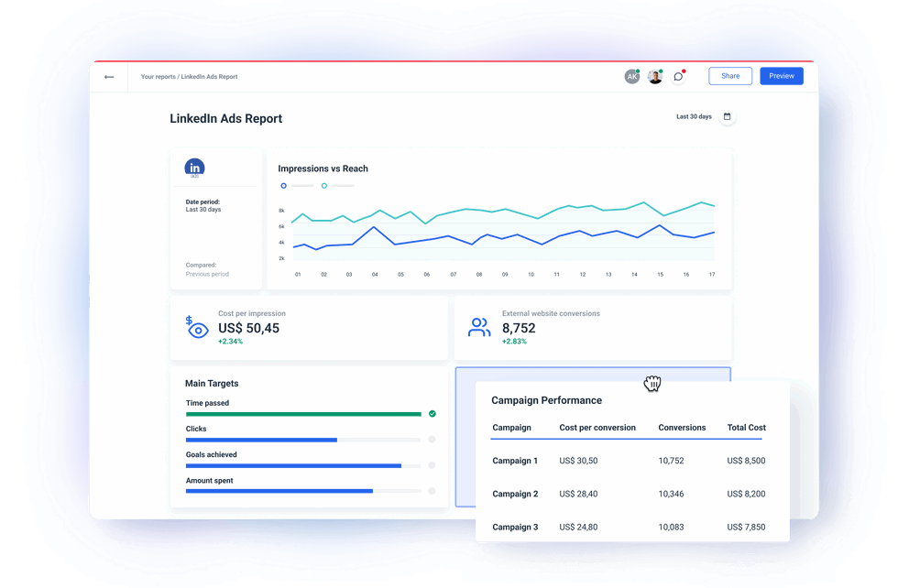Open the Last 30 days range selector
Screen dimensions: 909x588
point(694,117)
